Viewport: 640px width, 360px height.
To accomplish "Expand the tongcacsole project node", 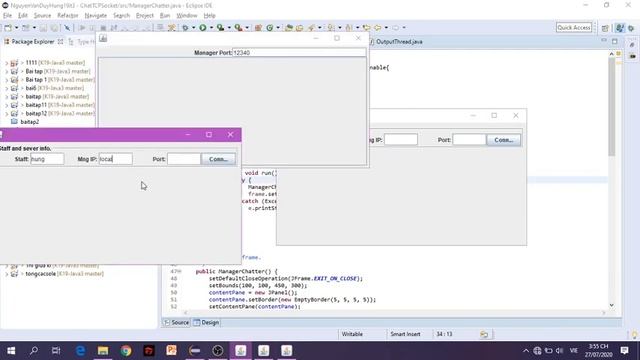I will 7,274.
